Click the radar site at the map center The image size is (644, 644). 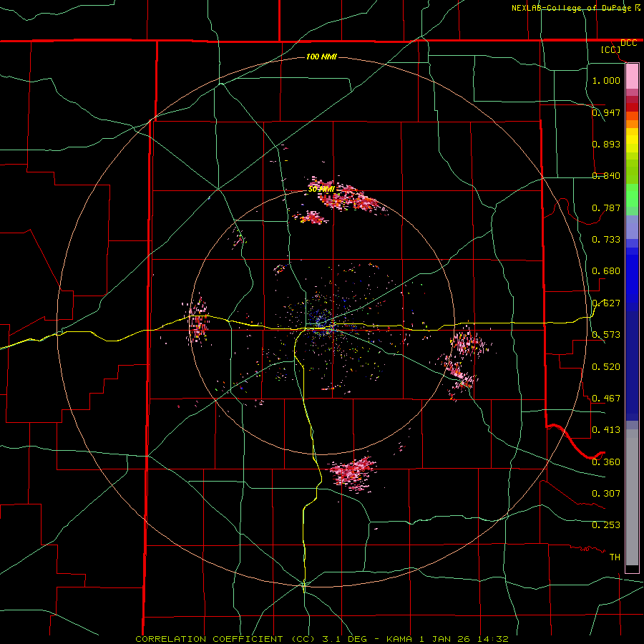[323, 324]
